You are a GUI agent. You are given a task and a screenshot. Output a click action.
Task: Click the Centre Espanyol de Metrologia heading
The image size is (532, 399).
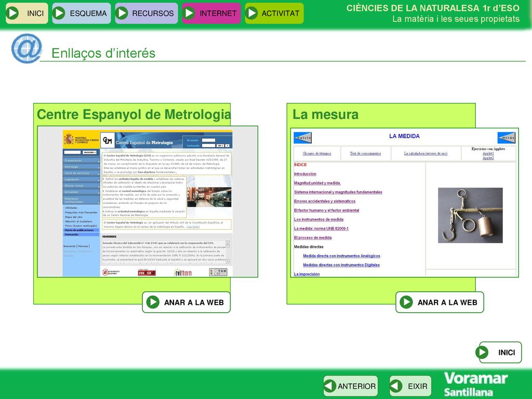pyautogui.click(x=134, y=114)
